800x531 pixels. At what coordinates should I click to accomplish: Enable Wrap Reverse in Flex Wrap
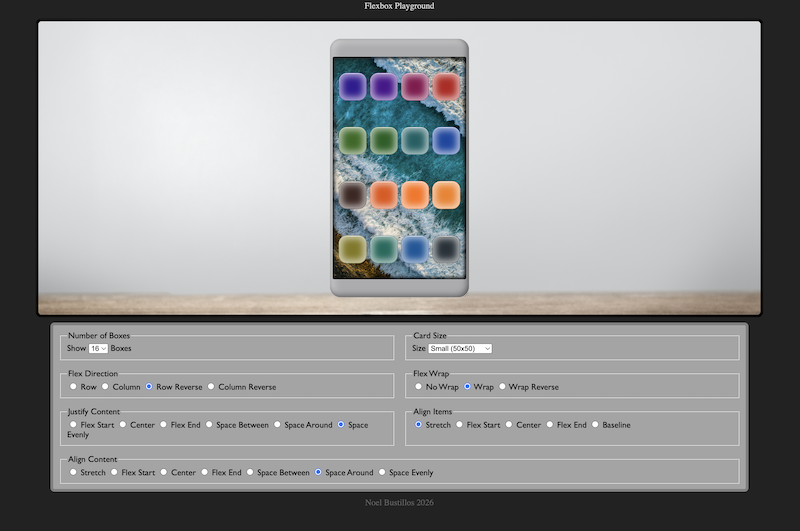point(502,387)
